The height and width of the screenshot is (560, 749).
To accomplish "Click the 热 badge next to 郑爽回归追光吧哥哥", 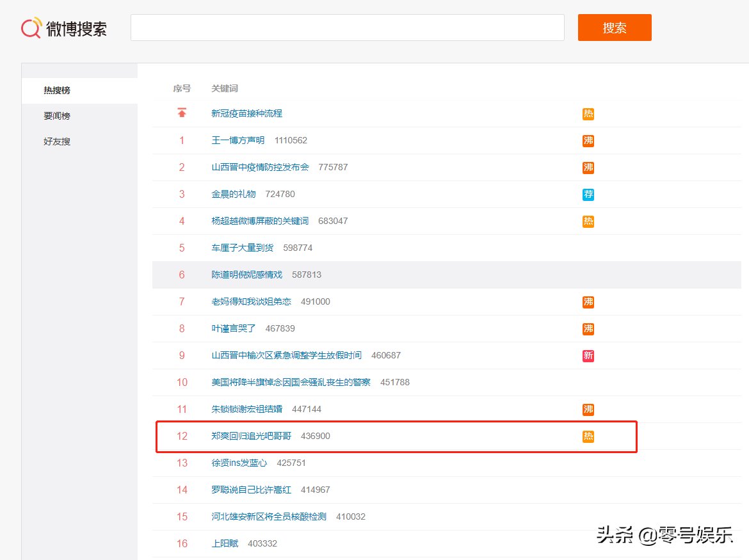I will click(588, 436).
